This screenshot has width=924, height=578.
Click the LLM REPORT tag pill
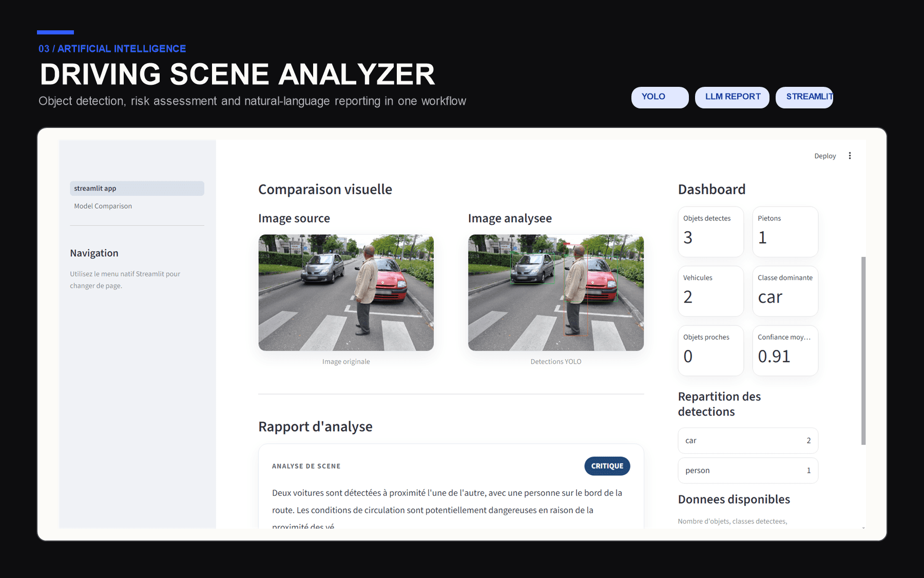pyautogui.click(x=732, y=97)
